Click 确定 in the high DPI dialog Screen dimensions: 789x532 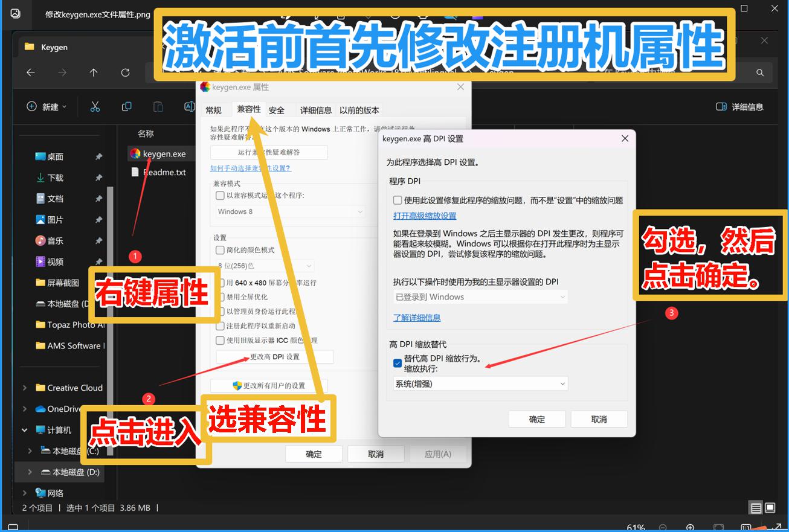tap(537, 419)
